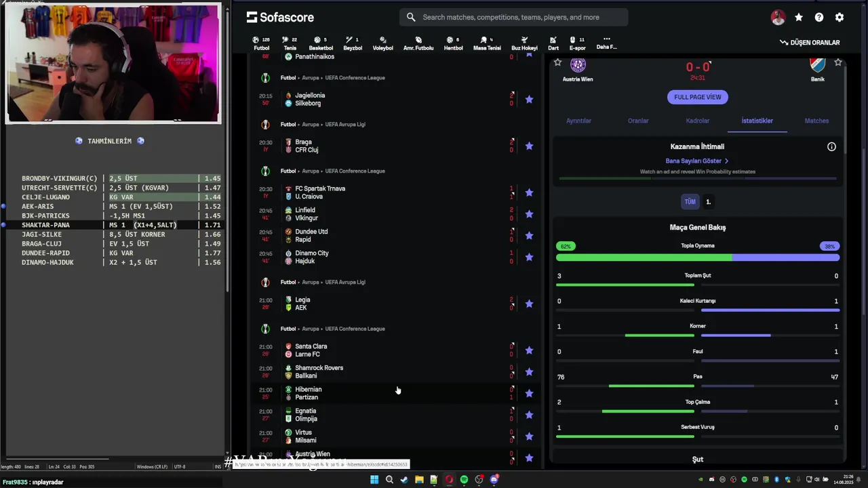Click the Austria Wien team crest
The width and height of the screenshot is (868, 488).
[x=578, y=65]
